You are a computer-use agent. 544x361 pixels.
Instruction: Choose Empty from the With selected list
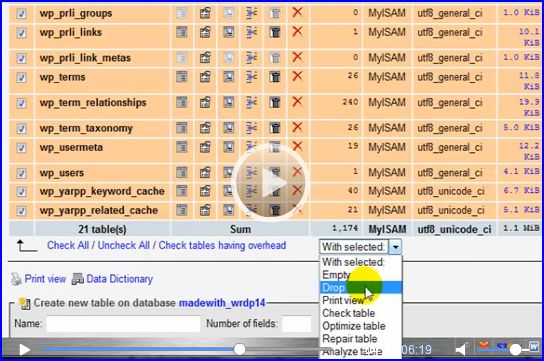pos(360,275)
